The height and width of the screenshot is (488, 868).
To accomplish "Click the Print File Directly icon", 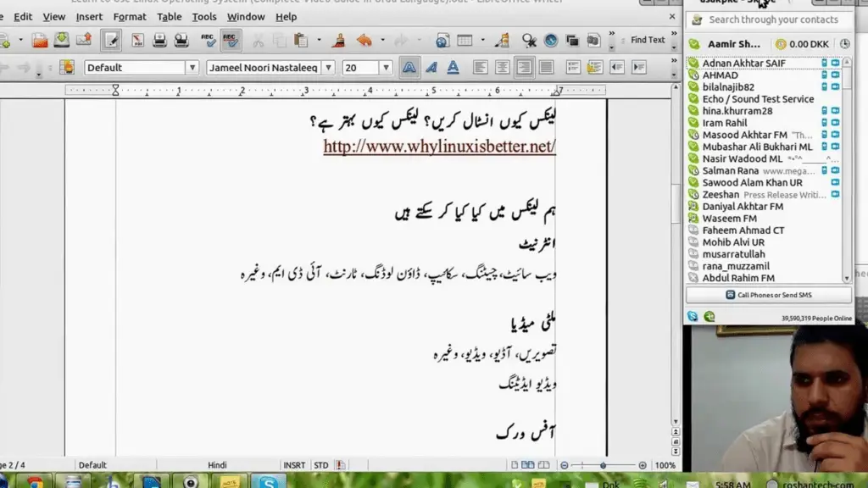I will tap(159, 40).
